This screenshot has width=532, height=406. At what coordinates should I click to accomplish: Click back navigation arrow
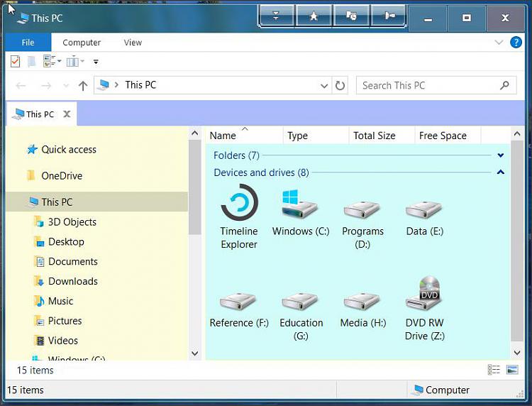click(x=21, y=86)
